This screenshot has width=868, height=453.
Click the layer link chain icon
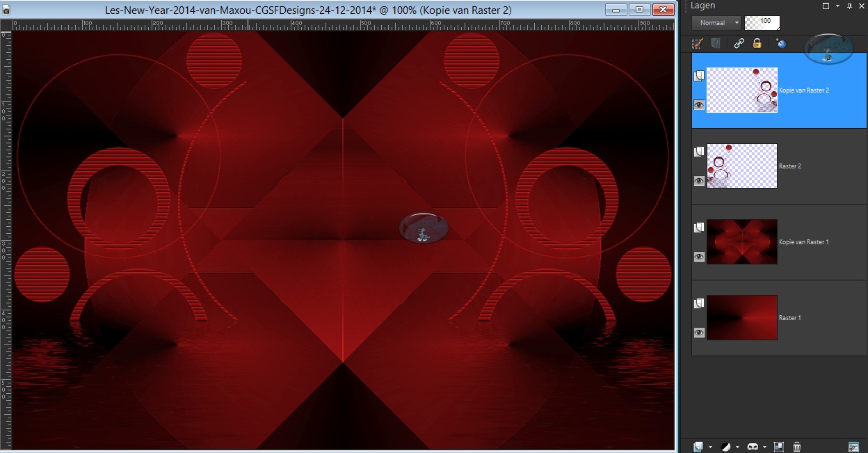[x=739, y=43]
